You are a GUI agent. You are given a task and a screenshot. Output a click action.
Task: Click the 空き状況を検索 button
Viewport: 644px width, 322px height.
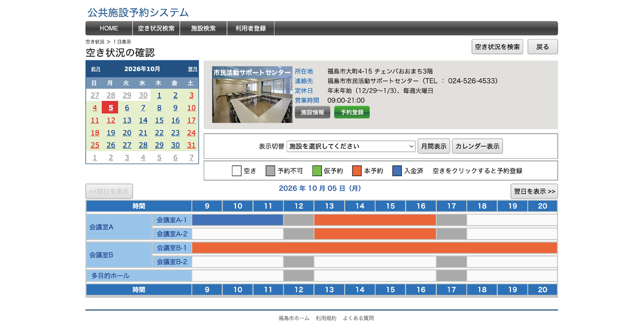click(497, 47)
